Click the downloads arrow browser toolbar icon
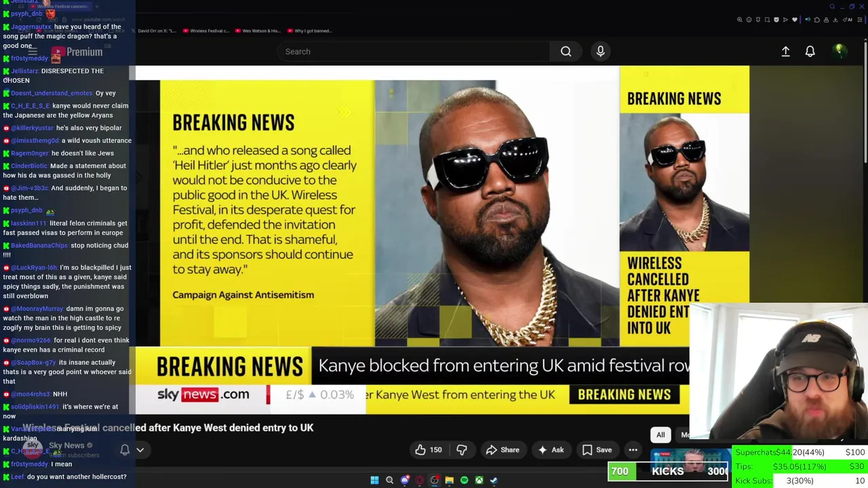 (x=835, y=20)
